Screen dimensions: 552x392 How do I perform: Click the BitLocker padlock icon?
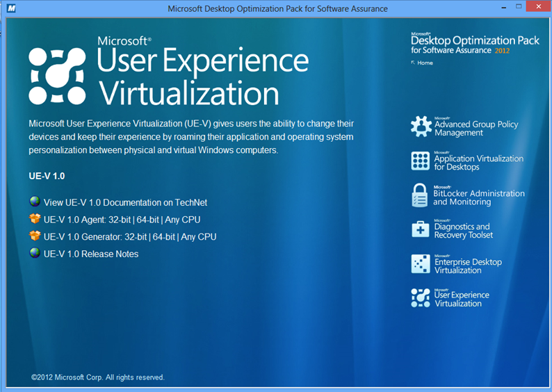[420, 195]
